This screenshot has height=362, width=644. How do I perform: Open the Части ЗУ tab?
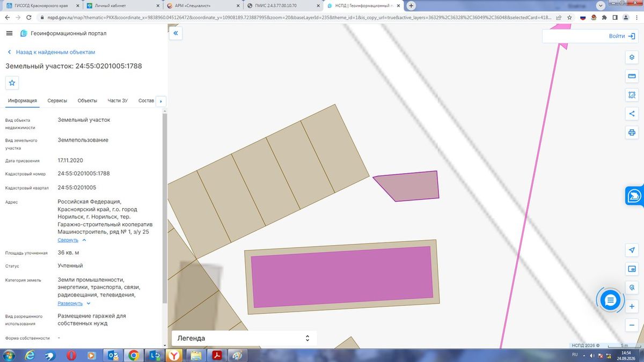118,101
